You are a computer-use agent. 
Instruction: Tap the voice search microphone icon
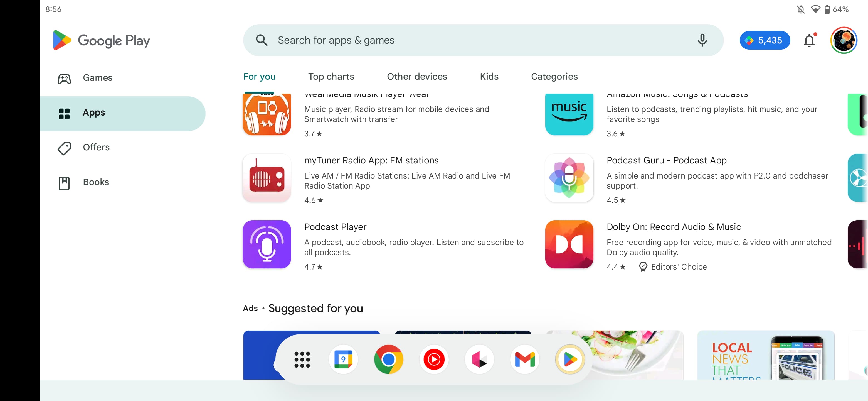[702, 40]
